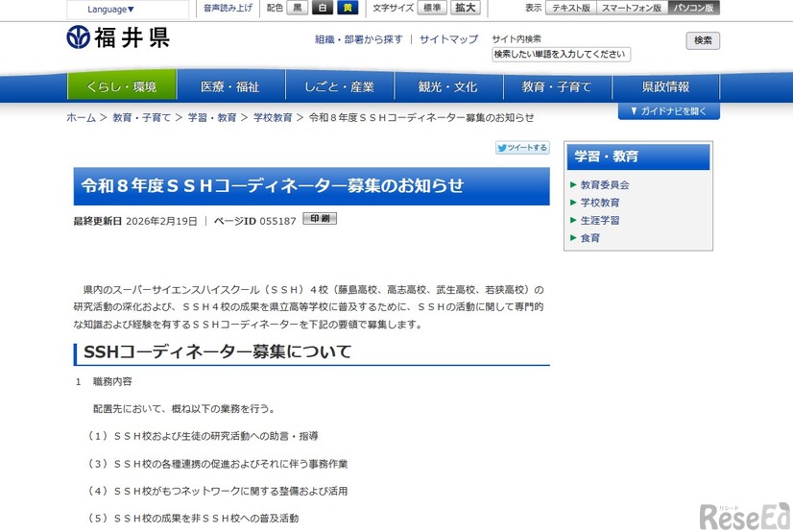Click item (3) 各種連携の促進 text

[x=216, y=464]
